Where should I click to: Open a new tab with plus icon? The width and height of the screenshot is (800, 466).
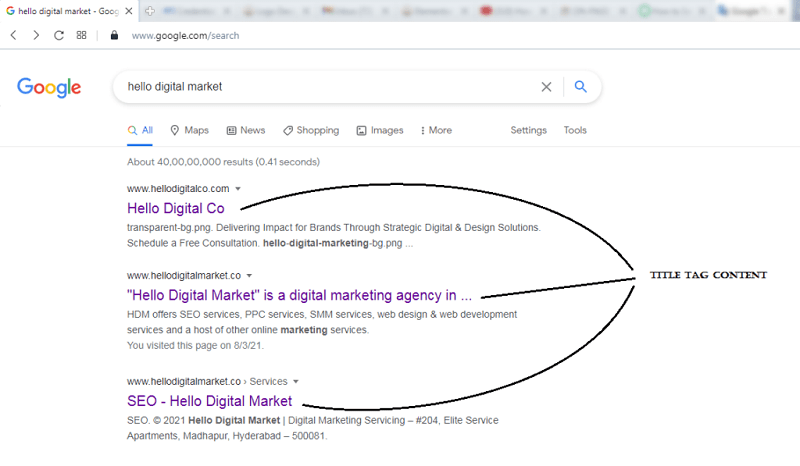[x=149, y=11]
